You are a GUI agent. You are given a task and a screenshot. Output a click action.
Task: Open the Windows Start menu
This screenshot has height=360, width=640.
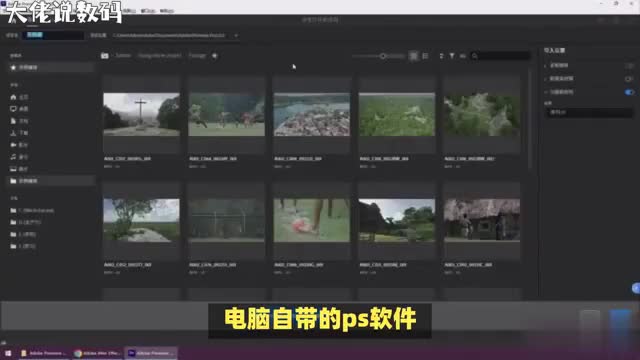point(8,353)
